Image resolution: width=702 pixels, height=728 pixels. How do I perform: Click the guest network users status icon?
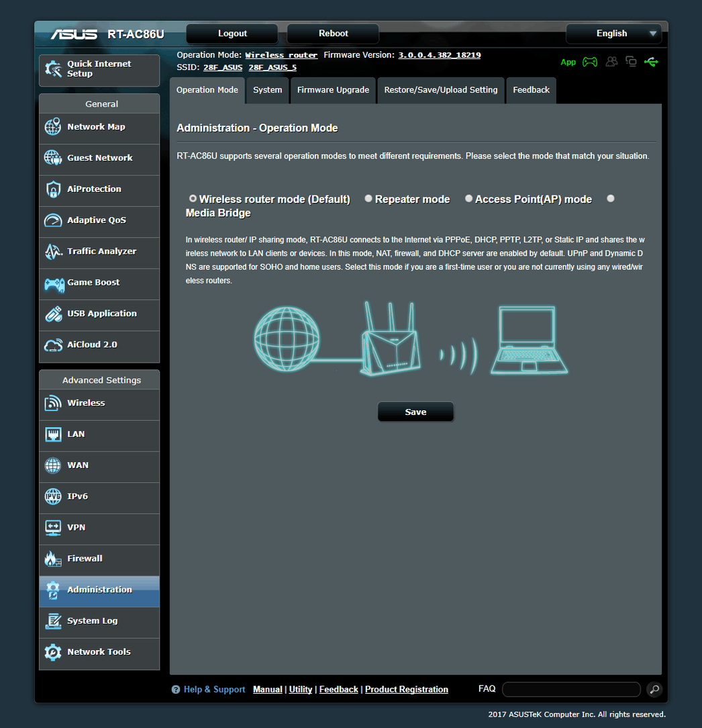(611, 61)
